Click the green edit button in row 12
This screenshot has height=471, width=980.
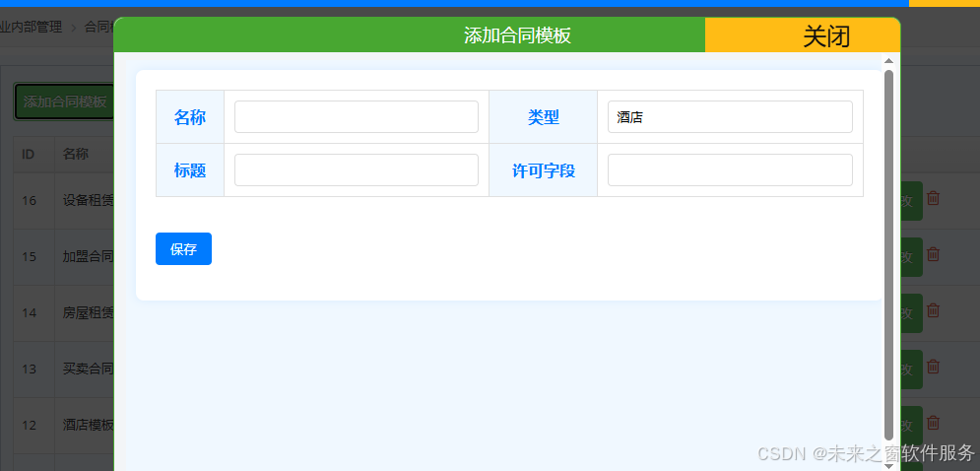point(911,426)
